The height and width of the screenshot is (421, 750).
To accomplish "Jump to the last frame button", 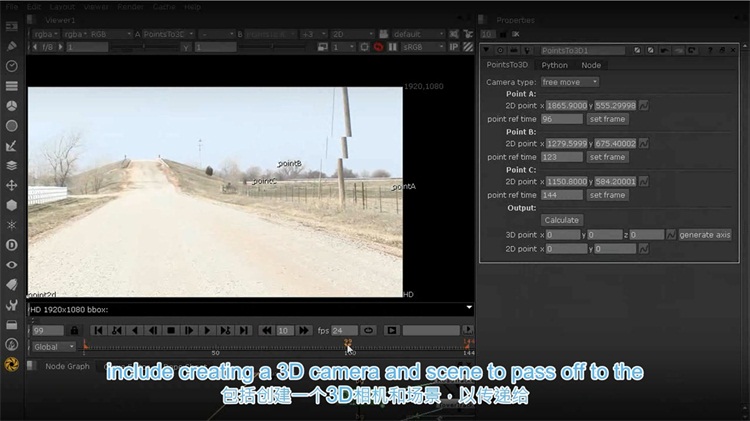I will [244, 330].
